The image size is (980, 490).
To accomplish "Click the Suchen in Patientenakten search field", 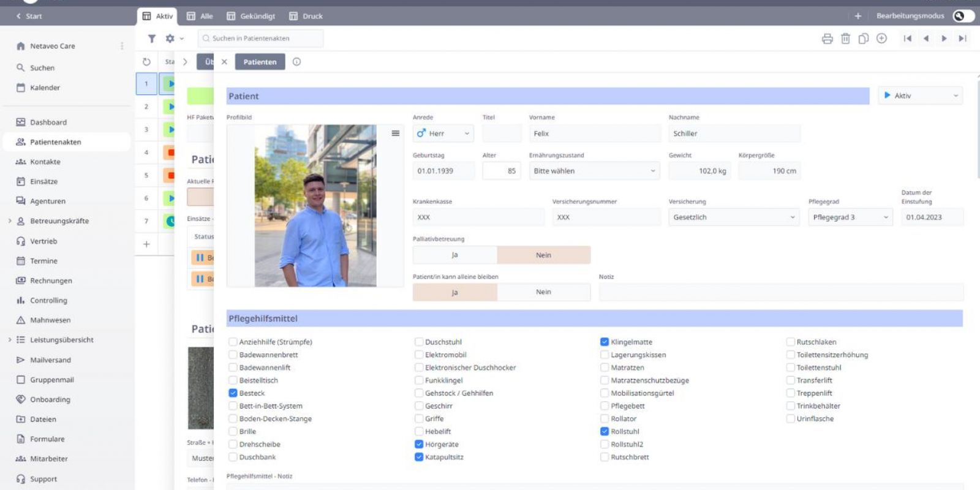I will click(x=261, y=38).
